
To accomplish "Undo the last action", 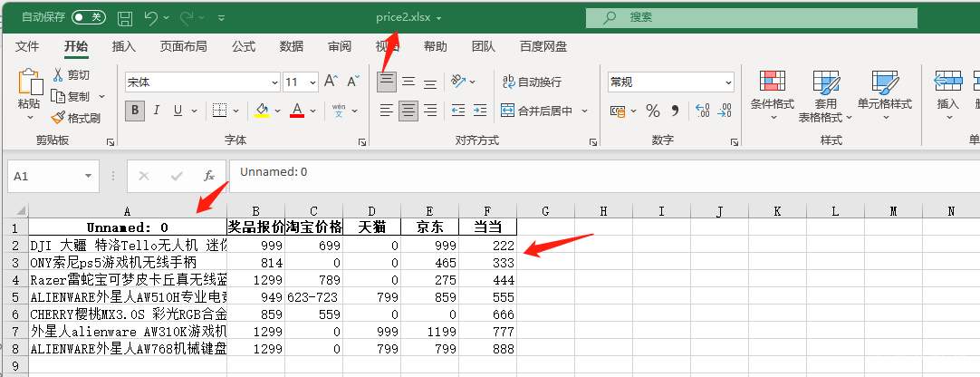I will point(151,18).
